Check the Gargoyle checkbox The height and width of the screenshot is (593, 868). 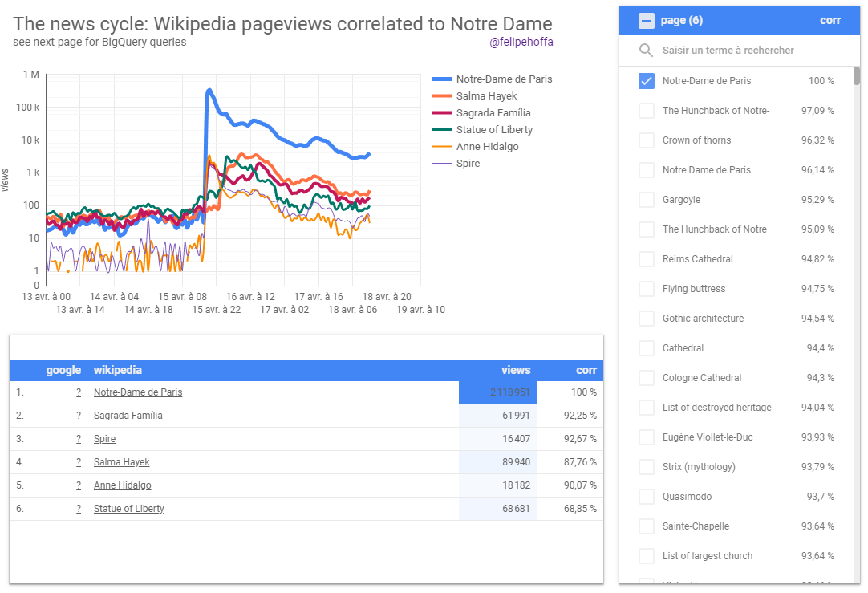click(646, 200)
